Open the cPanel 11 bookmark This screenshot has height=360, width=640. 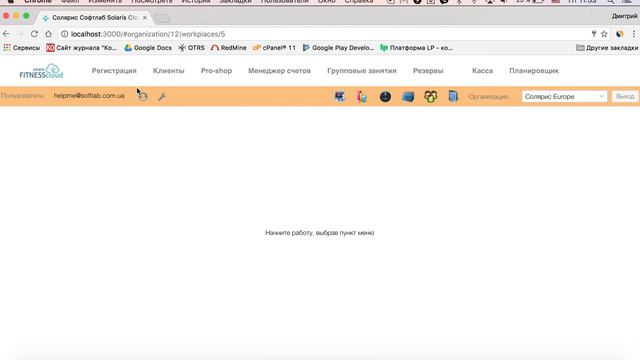pos(274,48)
